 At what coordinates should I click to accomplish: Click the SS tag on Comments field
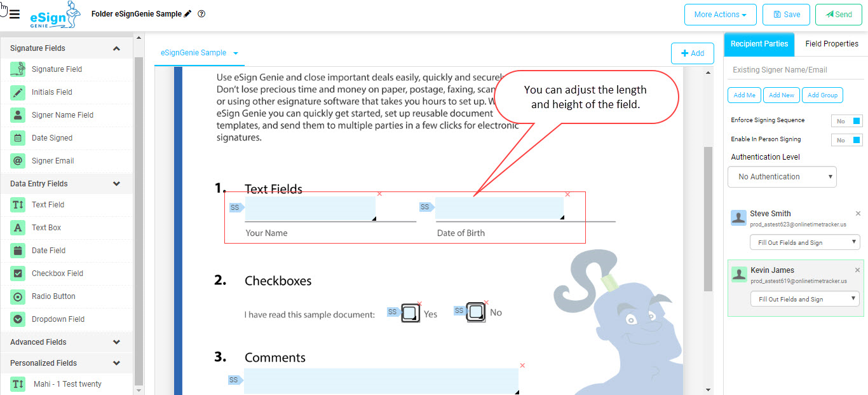click(x=235, y=380)
